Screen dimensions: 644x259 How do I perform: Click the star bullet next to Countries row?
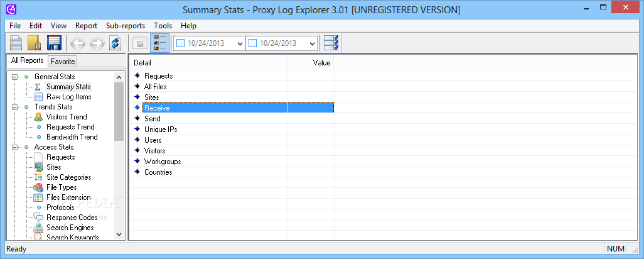click(137, 172)
